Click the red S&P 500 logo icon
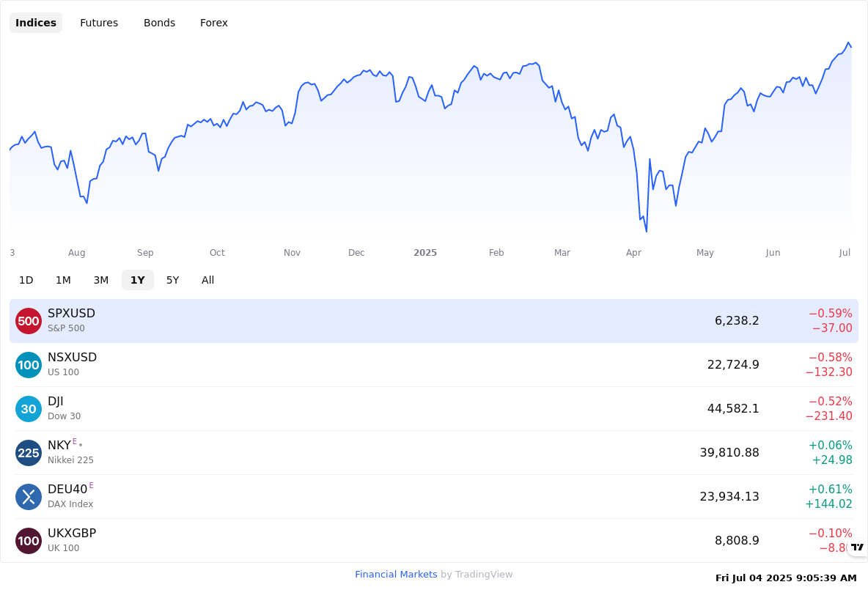Screen dimensions: 868x601 pyautogui.click(x=29, y=321)
